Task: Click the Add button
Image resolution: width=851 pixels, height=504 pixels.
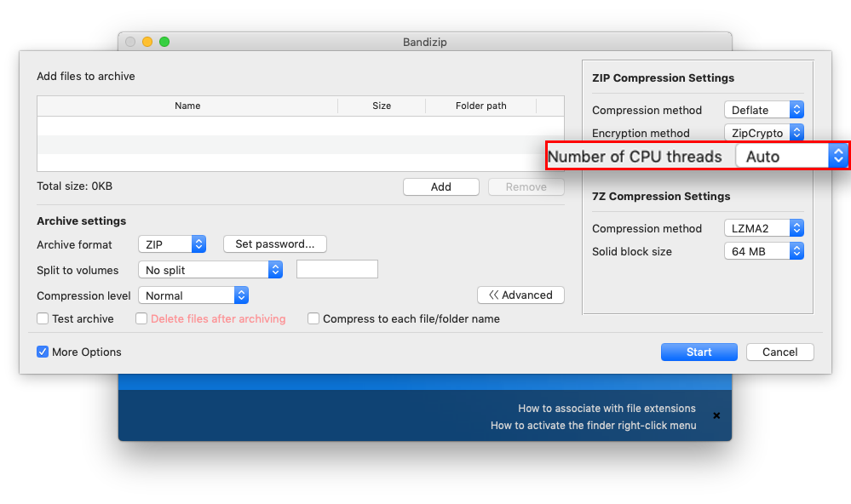Action: [x=440, y=187]
